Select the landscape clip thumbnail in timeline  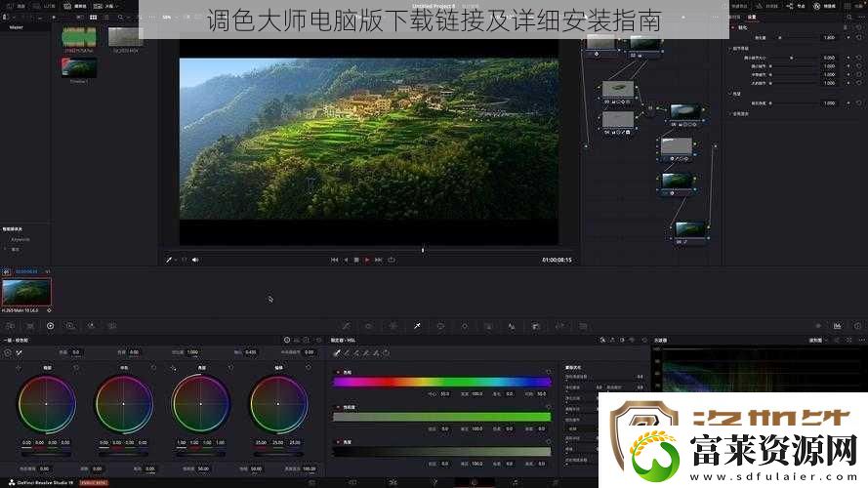pos(26,292)
